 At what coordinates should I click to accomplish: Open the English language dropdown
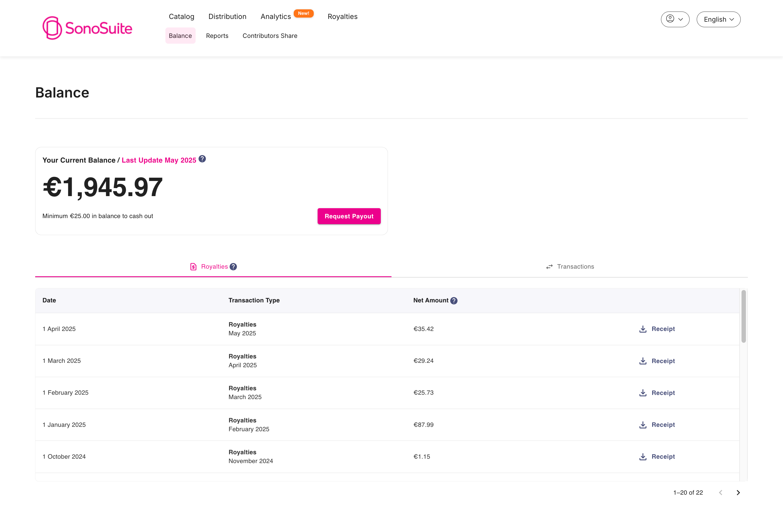(x=718, y=19)
